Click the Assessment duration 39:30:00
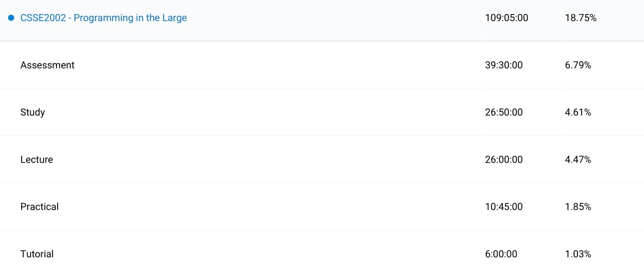The image size is (644, 270). pyautogui.click(x=503, y=65)
